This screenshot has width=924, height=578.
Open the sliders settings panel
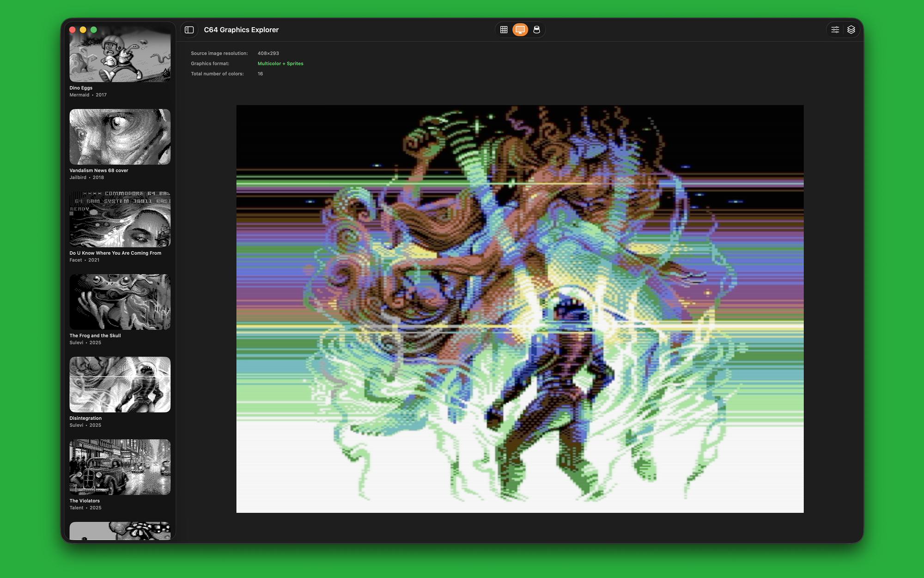(x=835, y=30)
